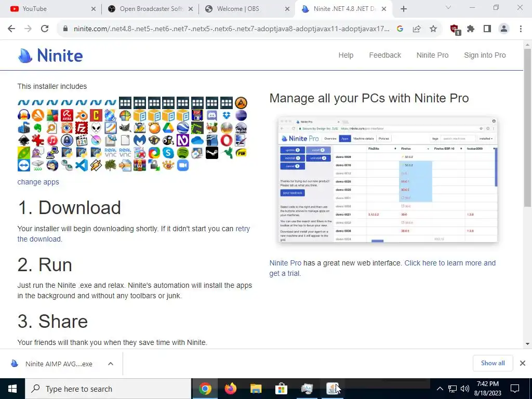532x399 pixels.
Task: Open the Help page
Action: [345, 55]
